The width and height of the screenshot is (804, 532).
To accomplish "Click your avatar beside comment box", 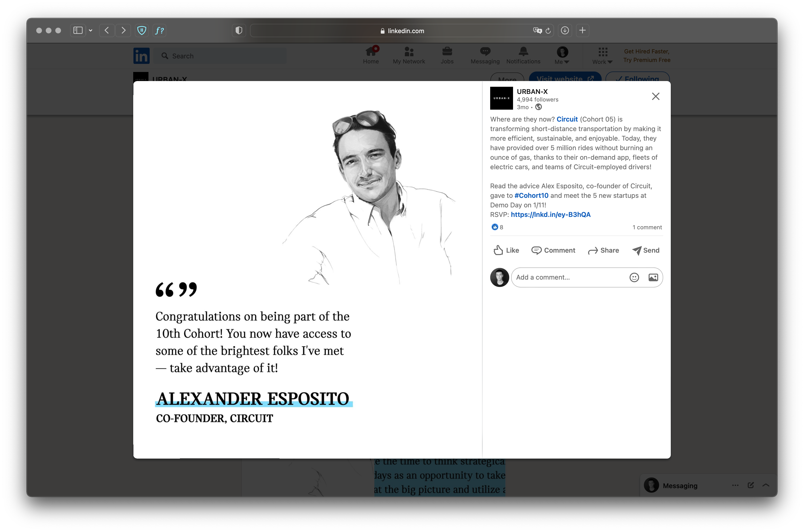I will tap(499, 277).
